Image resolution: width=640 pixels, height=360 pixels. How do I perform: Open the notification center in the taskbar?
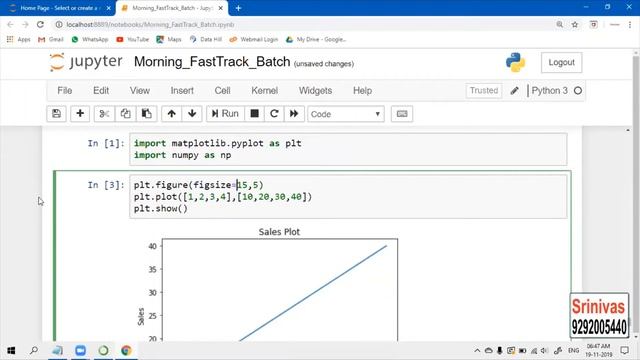point(624,351)
